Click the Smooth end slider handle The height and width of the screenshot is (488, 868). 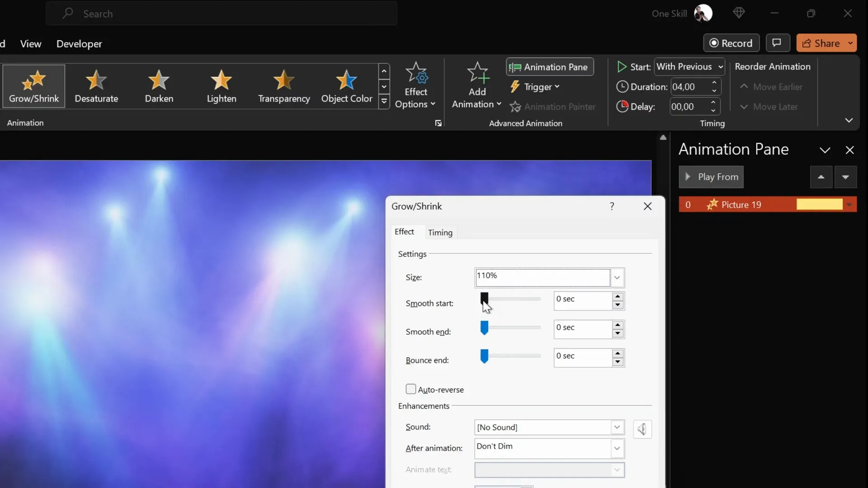click(484, 328)
